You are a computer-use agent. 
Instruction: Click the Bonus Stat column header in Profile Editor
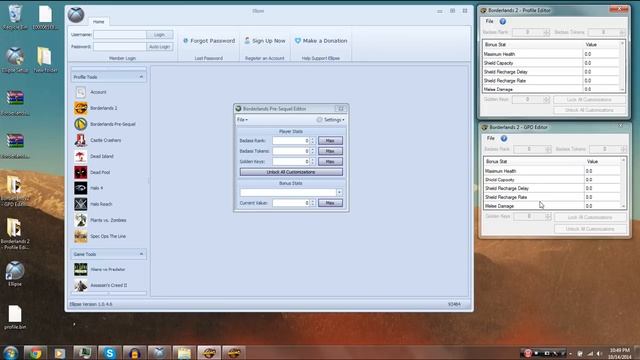click(x=533, y=44)
